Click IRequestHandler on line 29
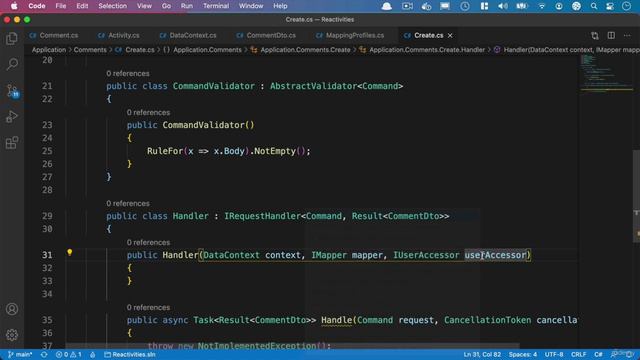 [262, 216]
